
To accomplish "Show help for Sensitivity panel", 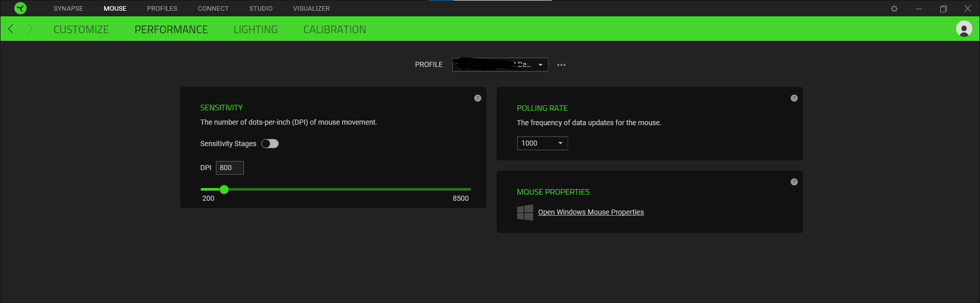I will (477, 98).
